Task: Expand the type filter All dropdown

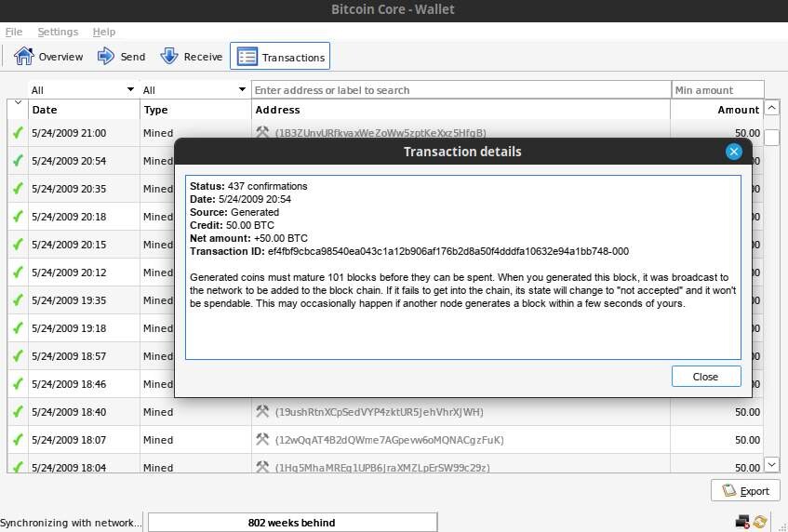Action: pyautogui.click(x=194, y=90)
